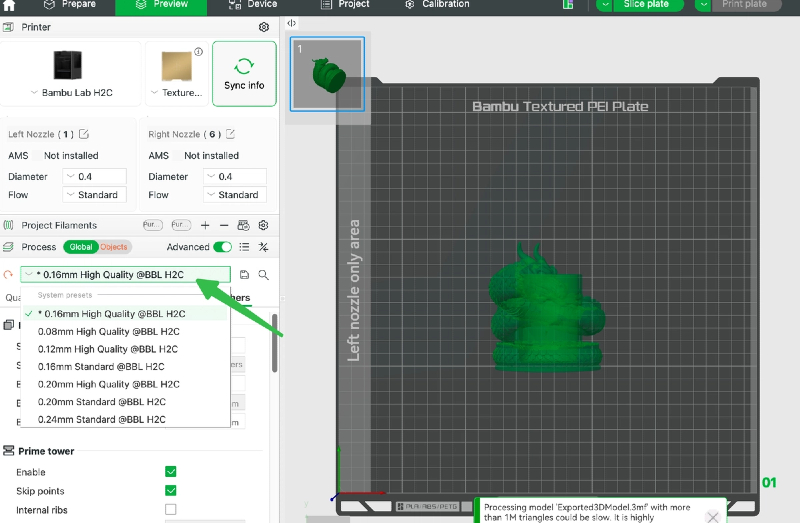Image resolution: width=800 pixels, height=523 pixels.
Task: Add a filament with plus icon
Action: (205, 225)
